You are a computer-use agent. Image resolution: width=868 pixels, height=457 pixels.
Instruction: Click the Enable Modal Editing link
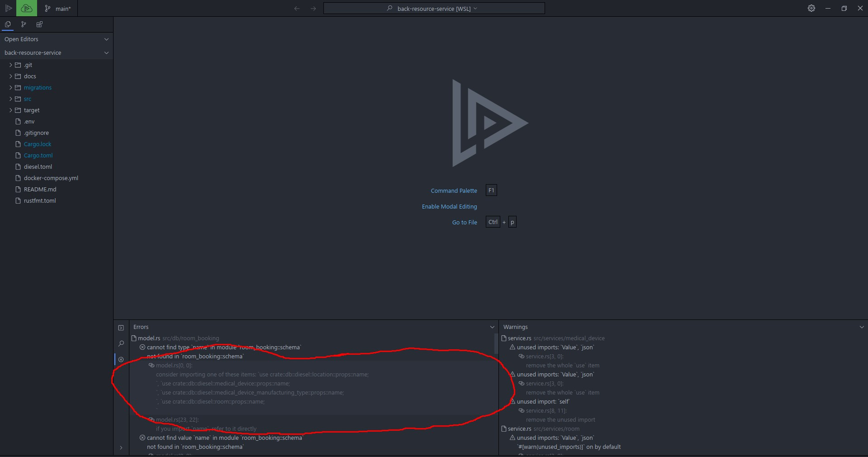[449, 206]
